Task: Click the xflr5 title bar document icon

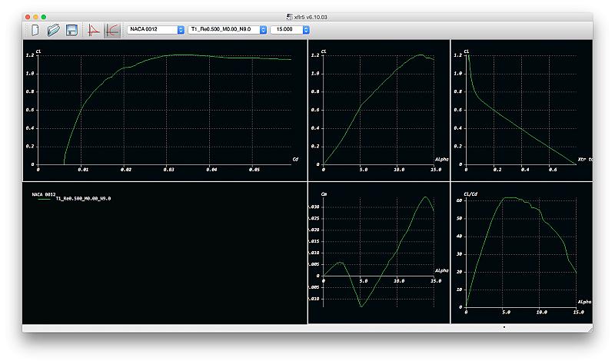Action: (x=288, y=16)
